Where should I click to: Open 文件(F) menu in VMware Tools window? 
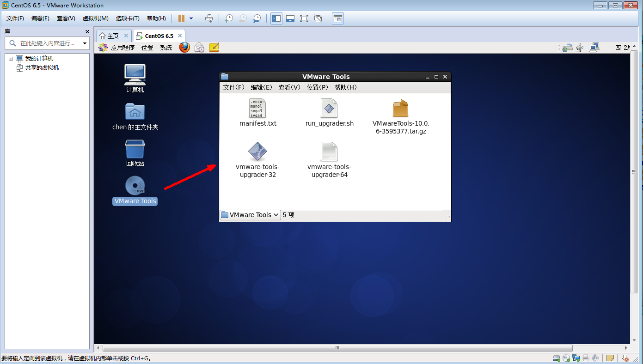click(233, 87)
